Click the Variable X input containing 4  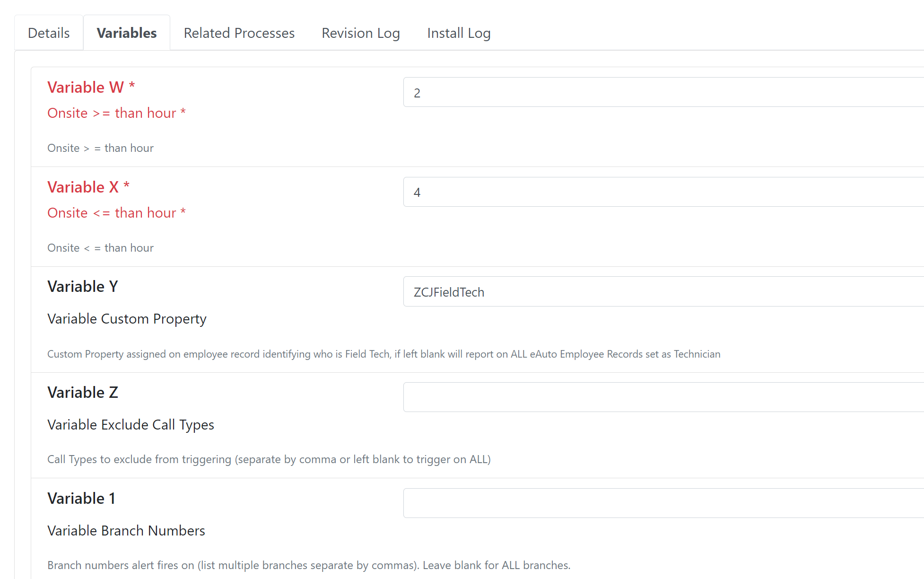663,192
